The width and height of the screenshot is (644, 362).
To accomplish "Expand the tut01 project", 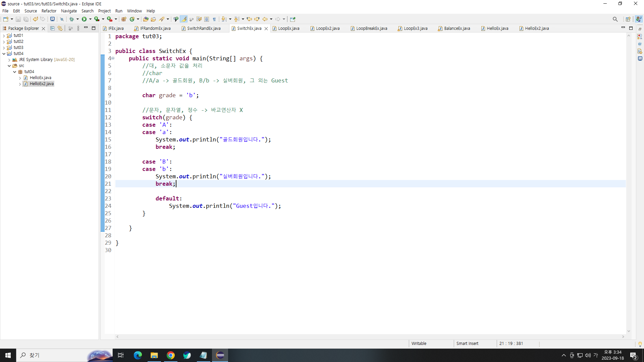I will pos(4,36).
